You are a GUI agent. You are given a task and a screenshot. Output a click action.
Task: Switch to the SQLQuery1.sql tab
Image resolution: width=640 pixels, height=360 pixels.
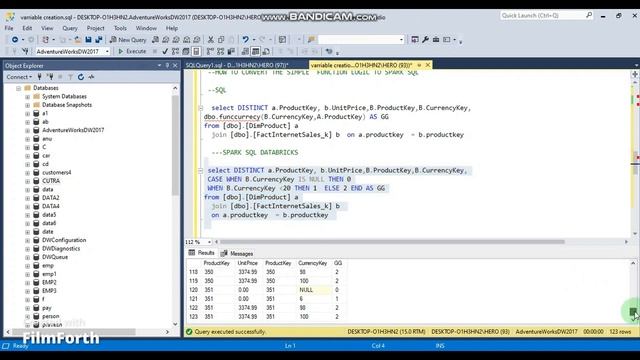[237, 65]
